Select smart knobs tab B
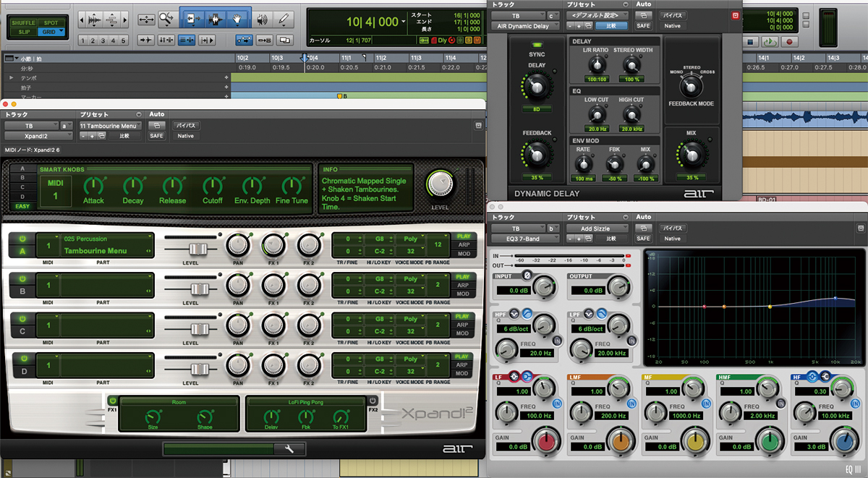868x478 pixels. point(22,178)
